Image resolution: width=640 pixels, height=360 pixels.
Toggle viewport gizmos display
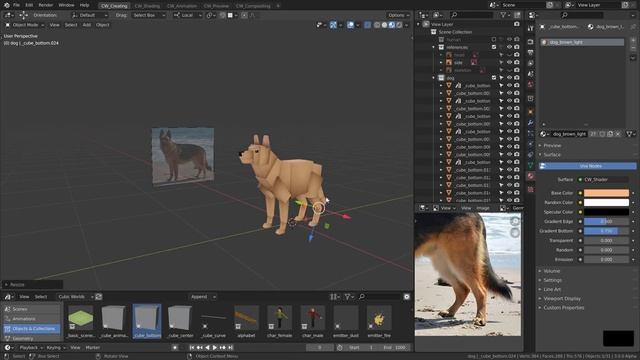pos(333,25)
